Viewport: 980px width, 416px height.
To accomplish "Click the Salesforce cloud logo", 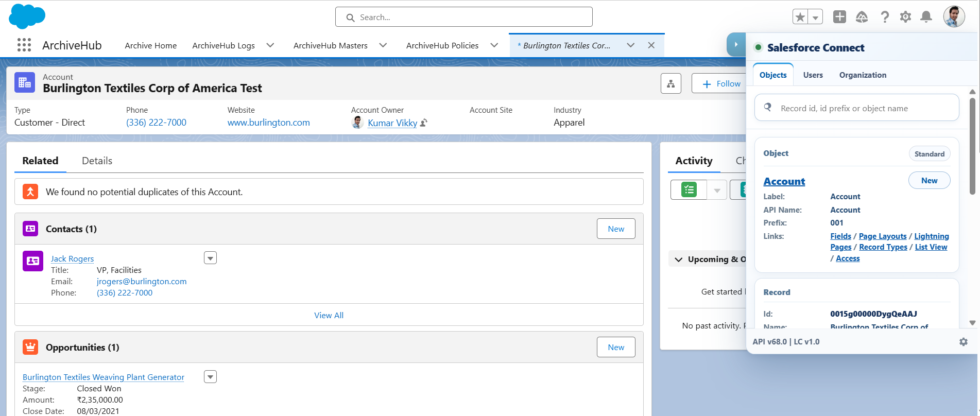I will pyautogui.click(x=27, y=16).
